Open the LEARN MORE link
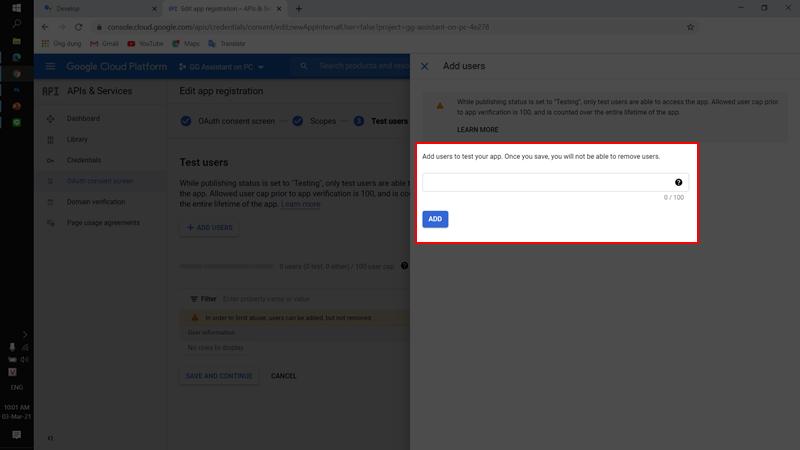This screenshot has height=450, width=800. 478,130
